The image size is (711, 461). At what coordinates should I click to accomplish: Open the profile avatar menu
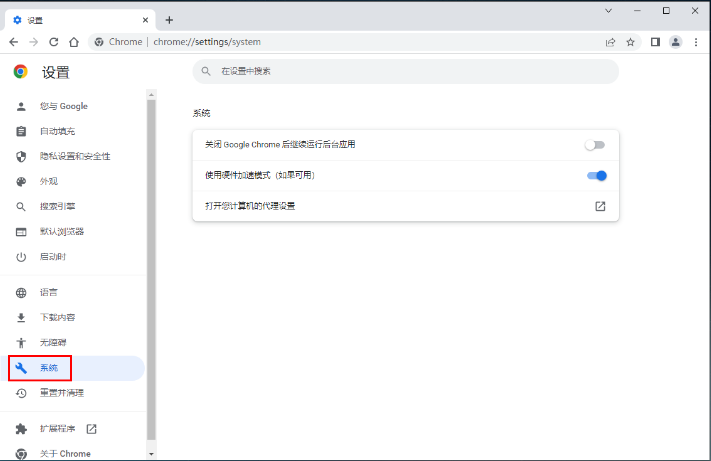(676, 42)
